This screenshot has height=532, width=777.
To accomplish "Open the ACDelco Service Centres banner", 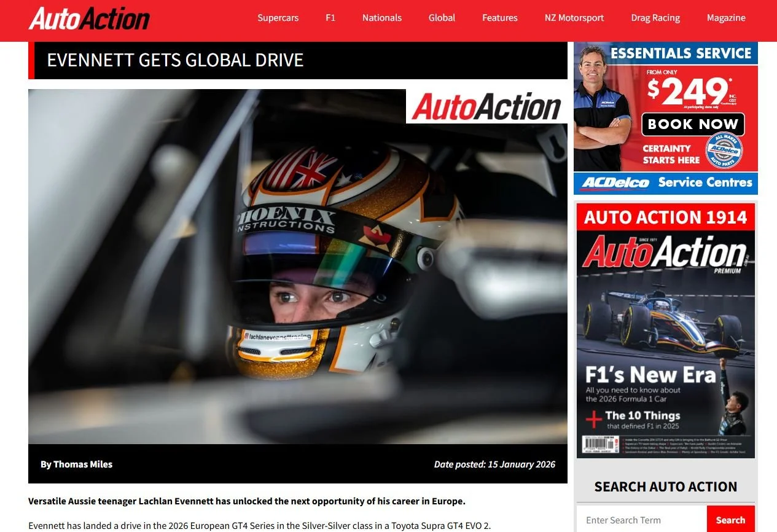I will (x=666, y=183).
